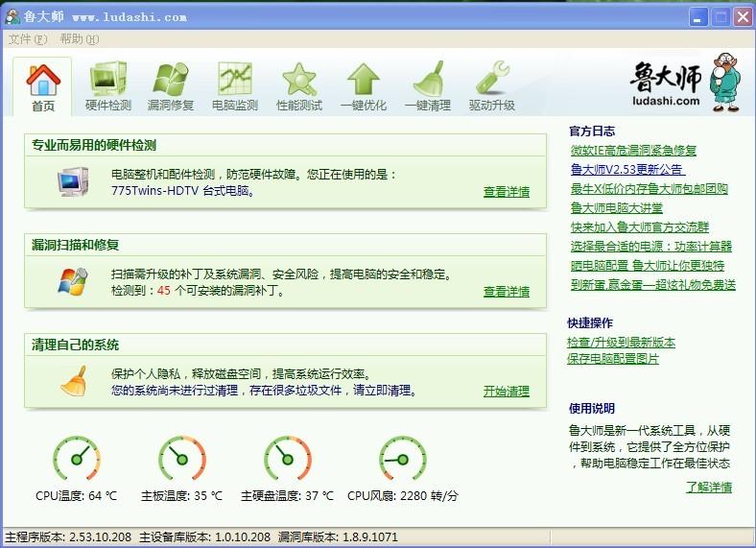The height and width of the screenshot is (548, 756).
Task: Open the 帮助(H) menu
Action: (79, 39)
